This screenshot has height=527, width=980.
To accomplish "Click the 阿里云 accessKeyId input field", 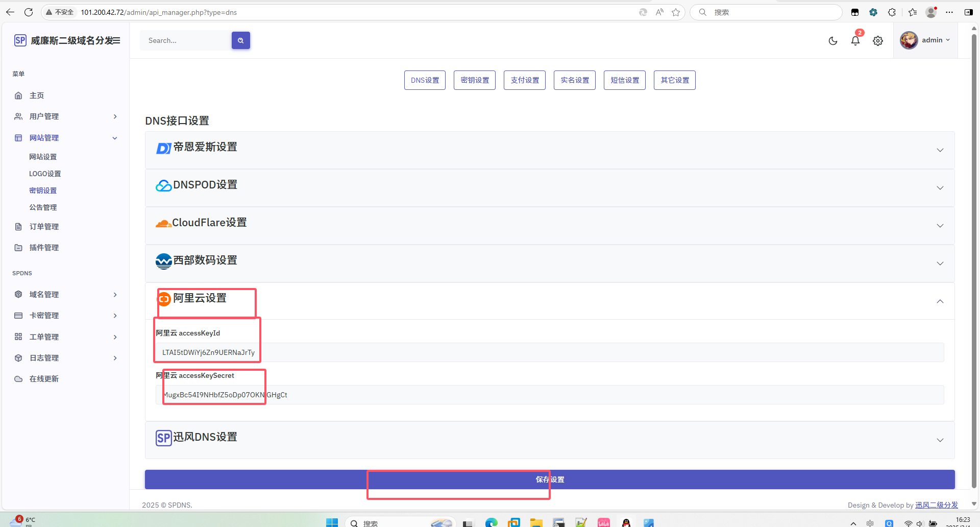I will click(x=549, y=352).
